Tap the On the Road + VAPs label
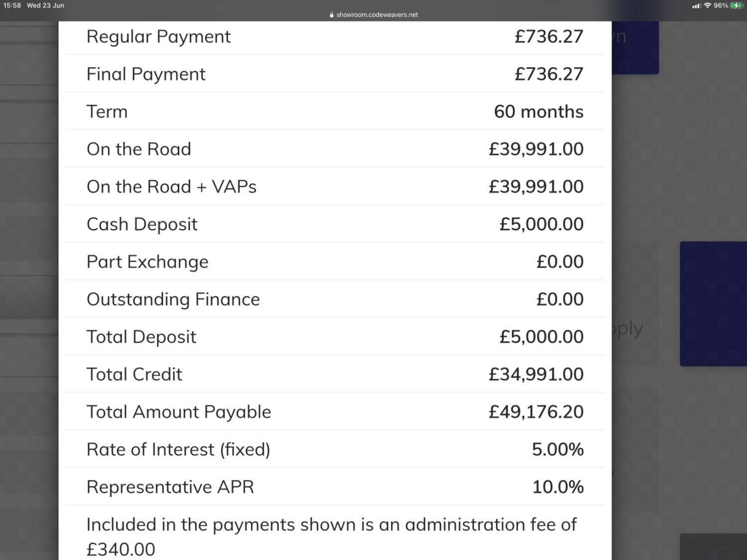Screen dimensions: 747x560 [171, 187]
